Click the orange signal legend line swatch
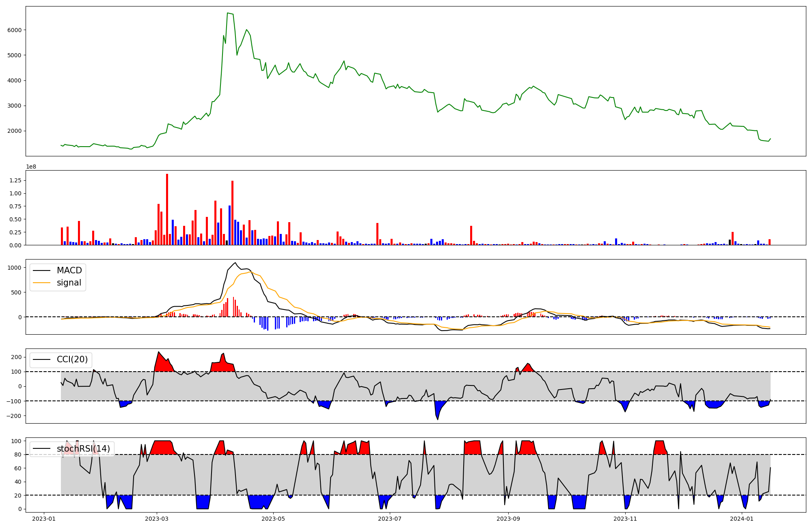This screenshot has width=812, height=528. click(41, 283)
